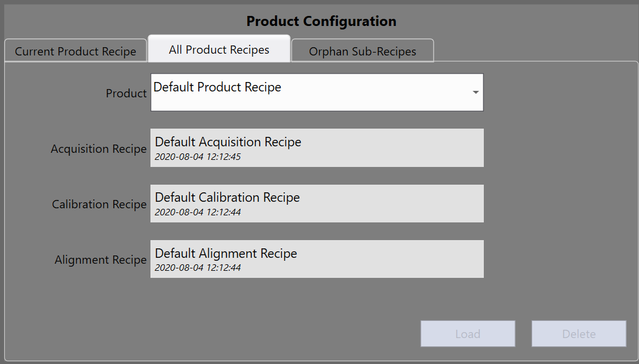Select the Default Acquisition Recipe name
This screenshot has width=639, height=364.
228,142
